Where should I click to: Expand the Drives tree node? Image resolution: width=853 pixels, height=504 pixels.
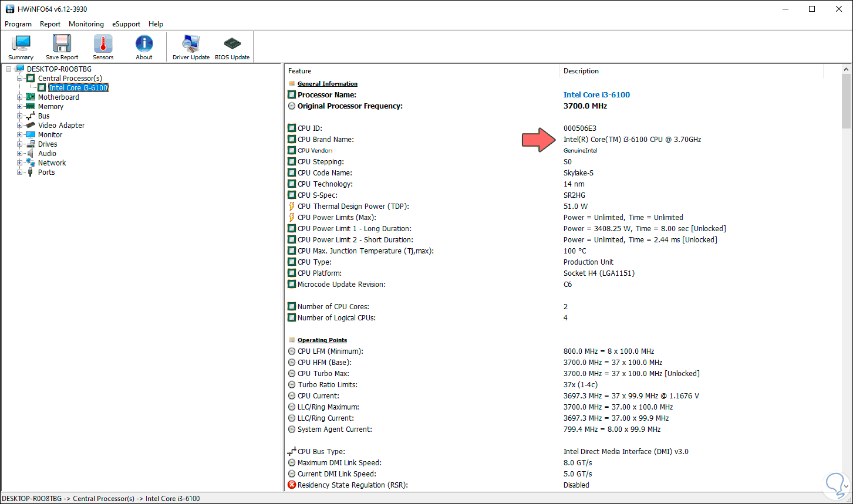tap(20, 144)
